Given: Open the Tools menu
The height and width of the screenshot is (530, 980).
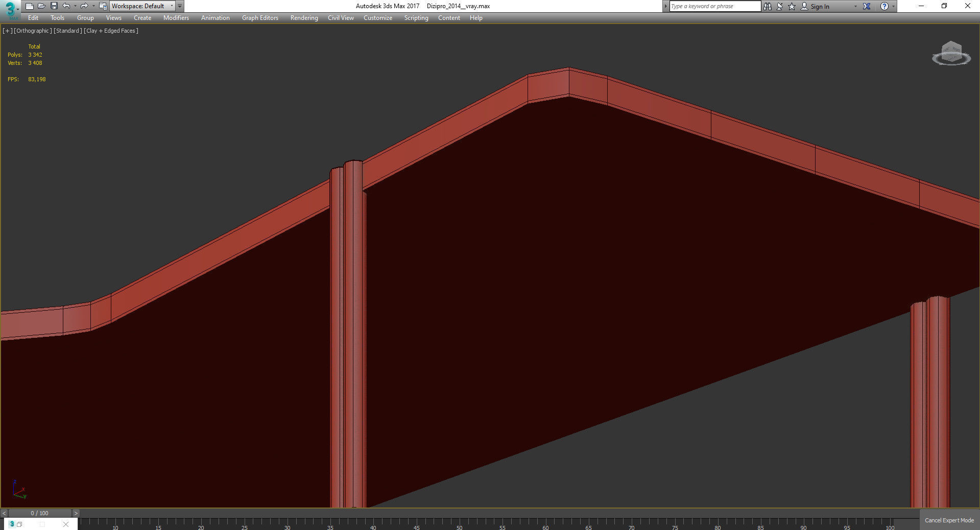Looking at the screenshot, I should (x=57, y=18).
